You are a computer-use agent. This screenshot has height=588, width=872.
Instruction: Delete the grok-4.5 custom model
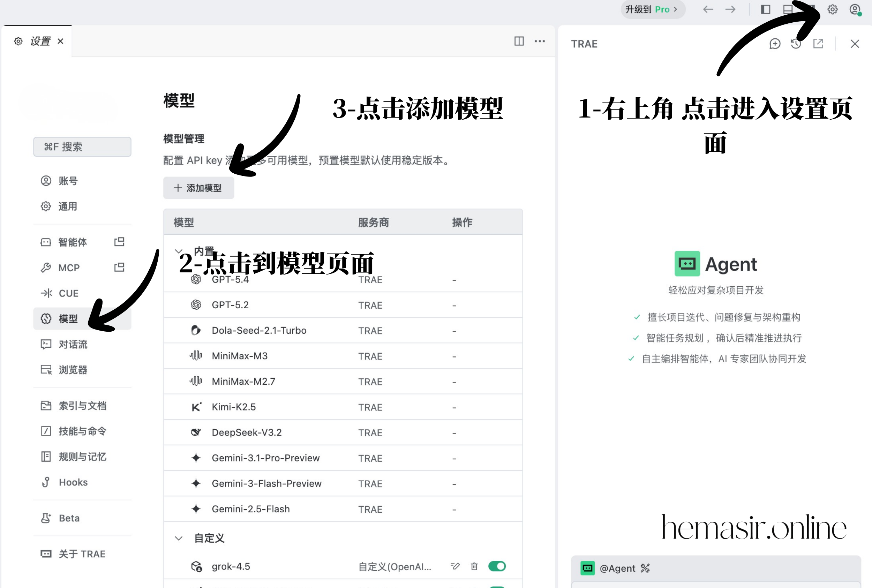pos(474,566)
